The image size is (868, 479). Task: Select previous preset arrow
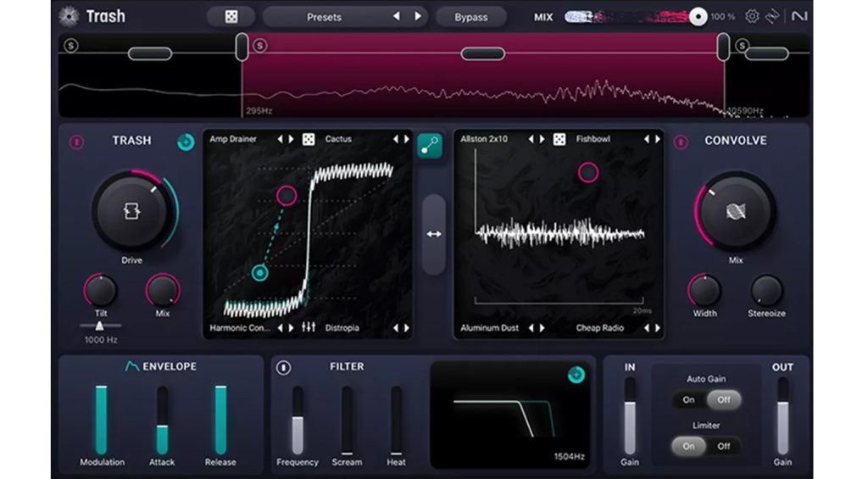coord(397,17)
